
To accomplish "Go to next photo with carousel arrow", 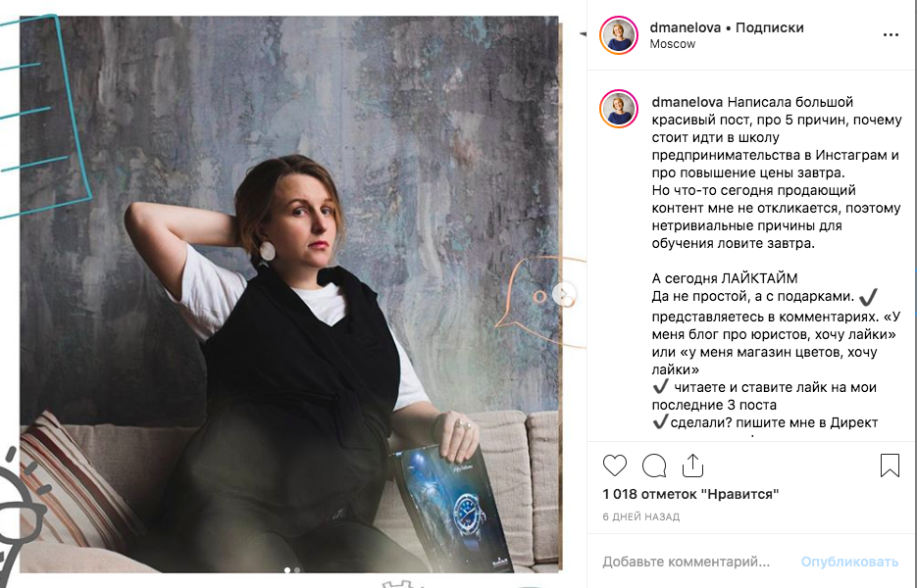I will click(564, 294).
